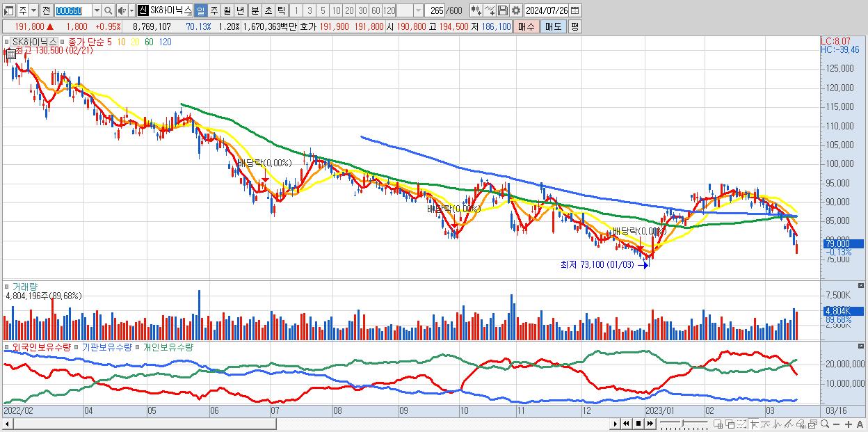Image resolution: width=868 pixels, height=432 pixels.
Task: Select the 년 yearly chart period
Action: [240, 10]
